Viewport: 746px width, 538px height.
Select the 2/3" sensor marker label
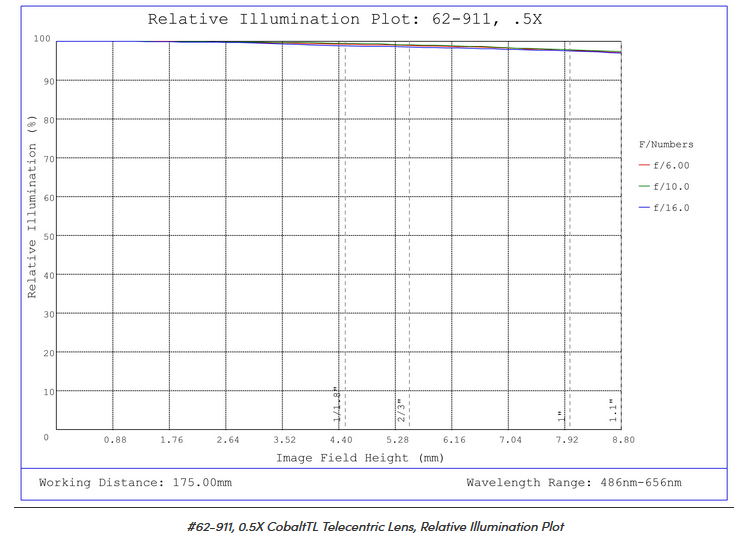(x=400, y=411)
